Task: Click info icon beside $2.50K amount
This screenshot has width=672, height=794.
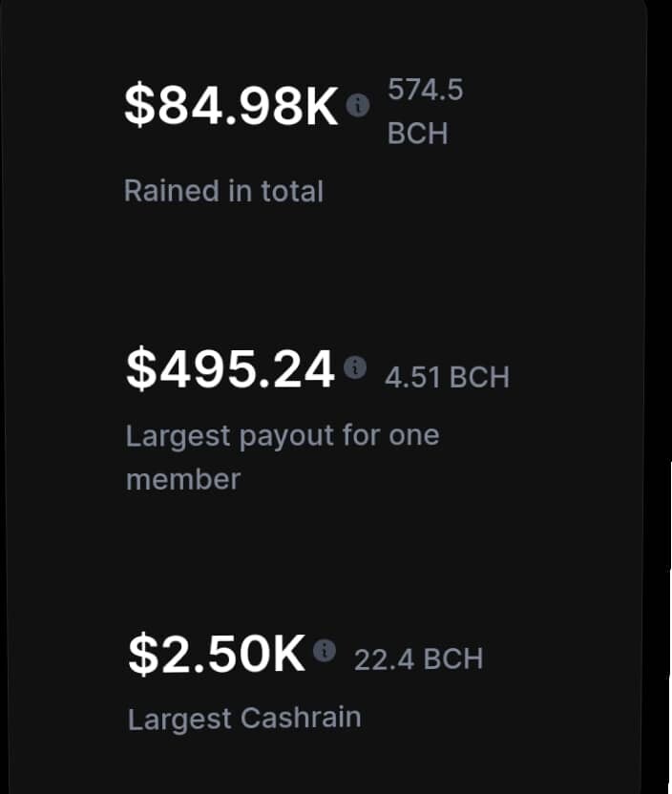Action: coord(325,650)
